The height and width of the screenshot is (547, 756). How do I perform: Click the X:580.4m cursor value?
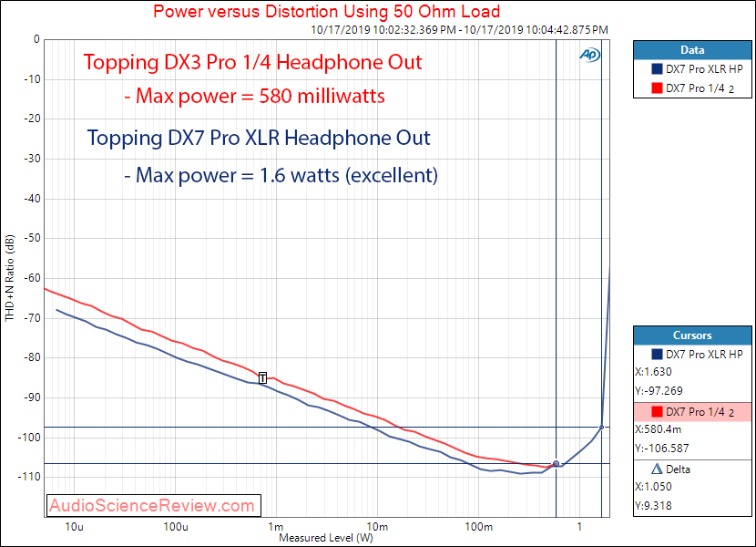[x=659, y=429]
